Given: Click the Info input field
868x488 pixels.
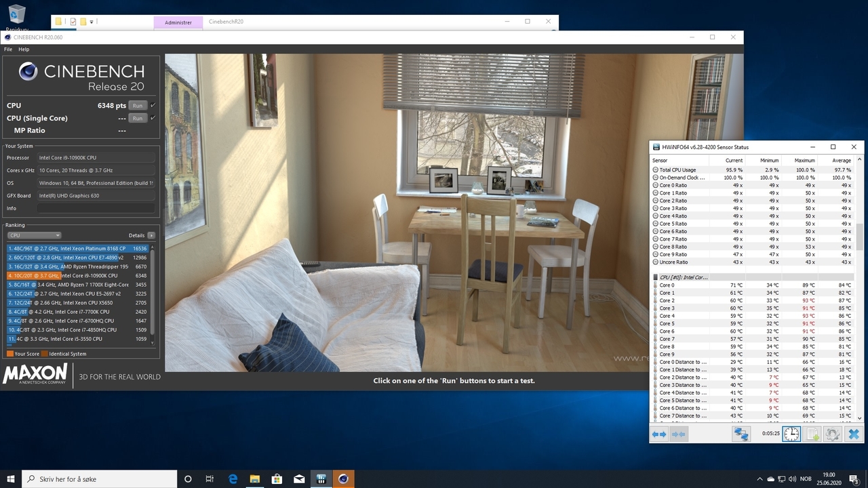Looking at the screenshot, I should [x=96, y=208].
